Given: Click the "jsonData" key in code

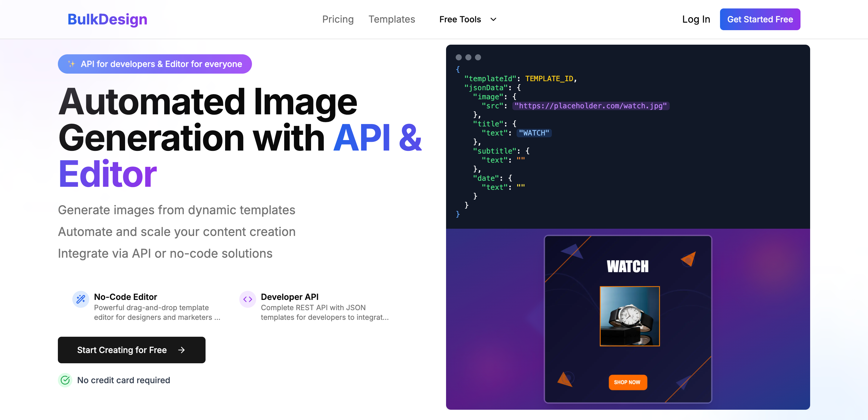Looking at the screenshot, I should (x=486, y=88).
